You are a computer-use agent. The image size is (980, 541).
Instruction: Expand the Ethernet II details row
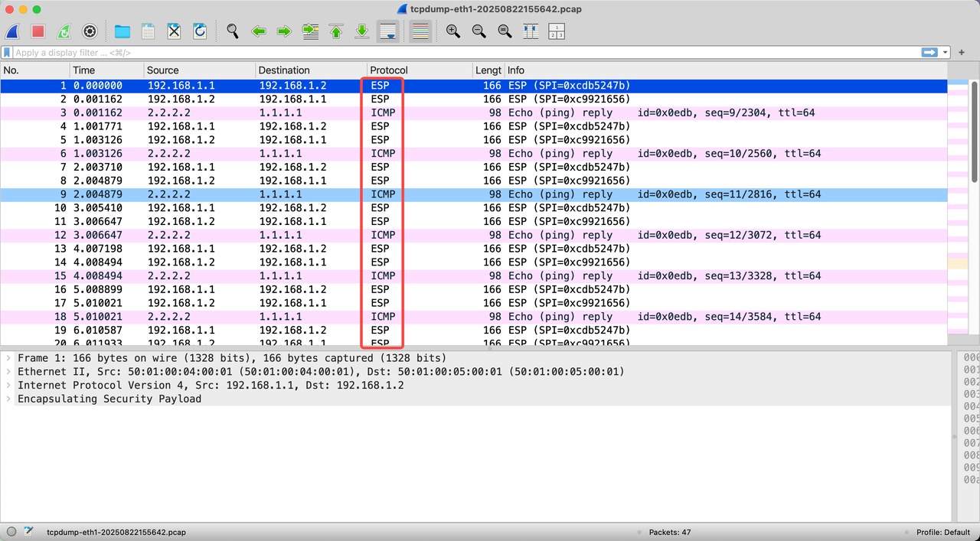pos(8,372)
